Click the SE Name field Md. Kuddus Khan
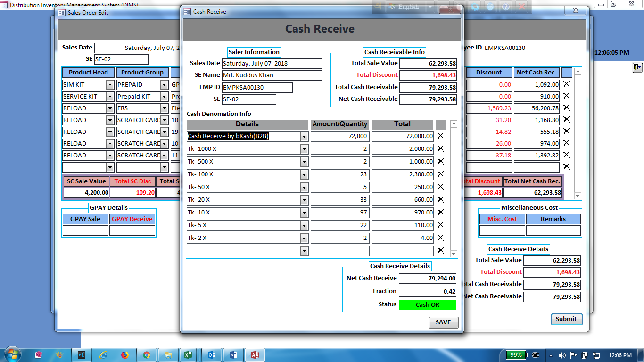 point(272,75)
